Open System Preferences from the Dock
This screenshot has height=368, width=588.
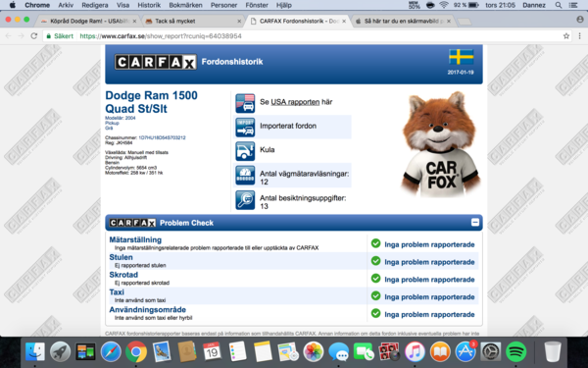[491, 352]
